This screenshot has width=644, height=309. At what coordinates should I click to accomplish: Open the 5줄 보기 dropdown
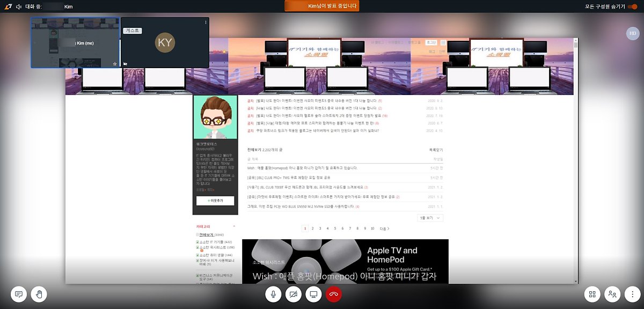tap(430, 218)
